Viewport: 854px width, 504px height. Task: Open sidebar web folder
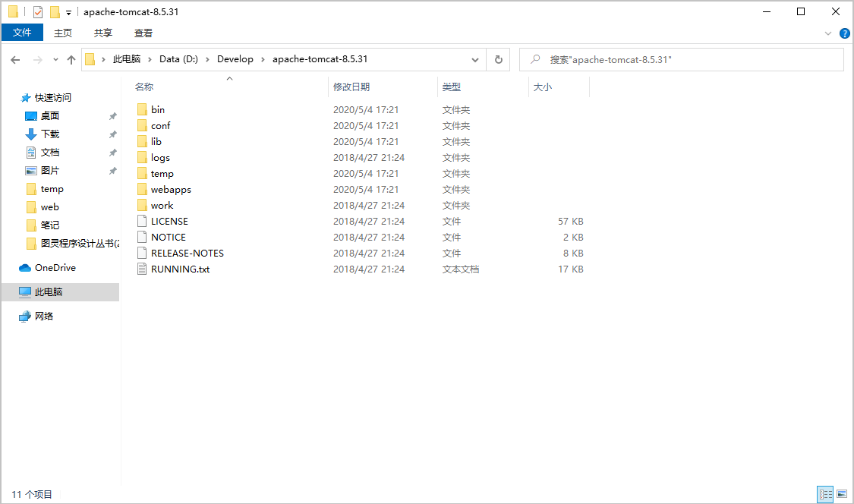coord(49,207)
